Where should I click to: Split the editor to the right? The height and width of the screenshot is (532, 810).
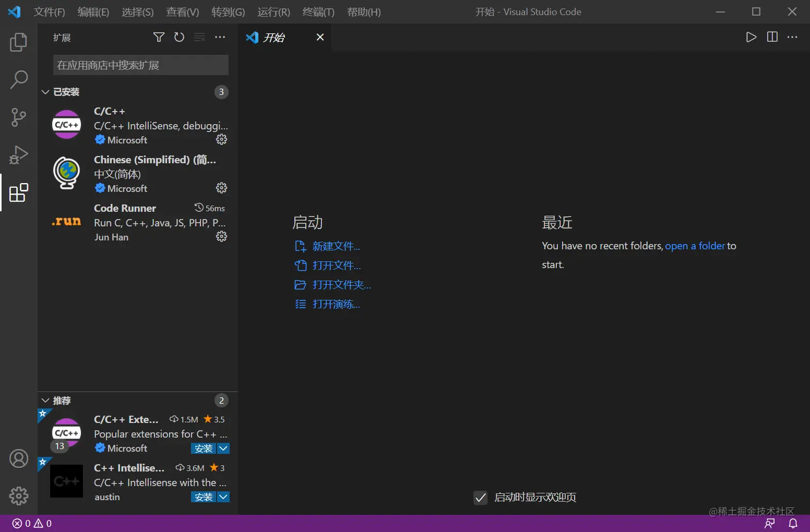(772, 37)
